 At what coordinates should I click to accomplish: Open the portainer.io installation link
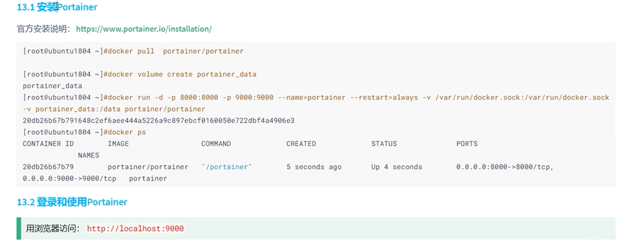pyautogui.click(x=143, y=29)
